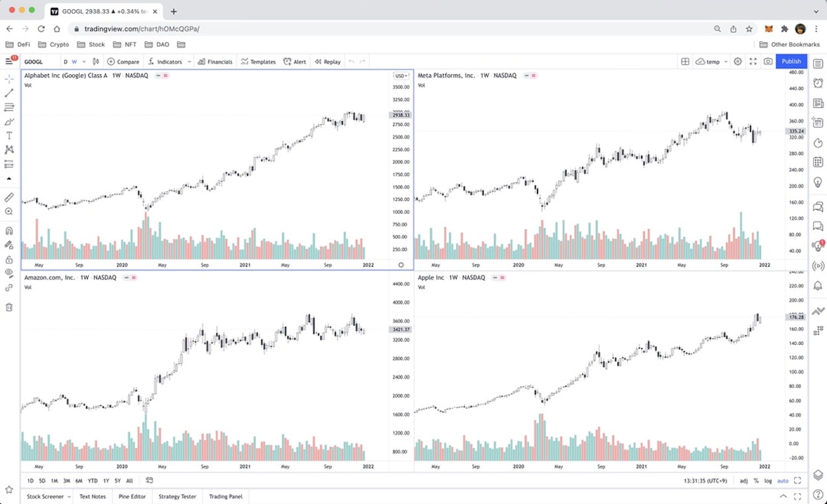Image resolution: width=827 pixels, height=504 pixels.
Task: Expand the temp layout name dropdown
Action: click(726, 62)
